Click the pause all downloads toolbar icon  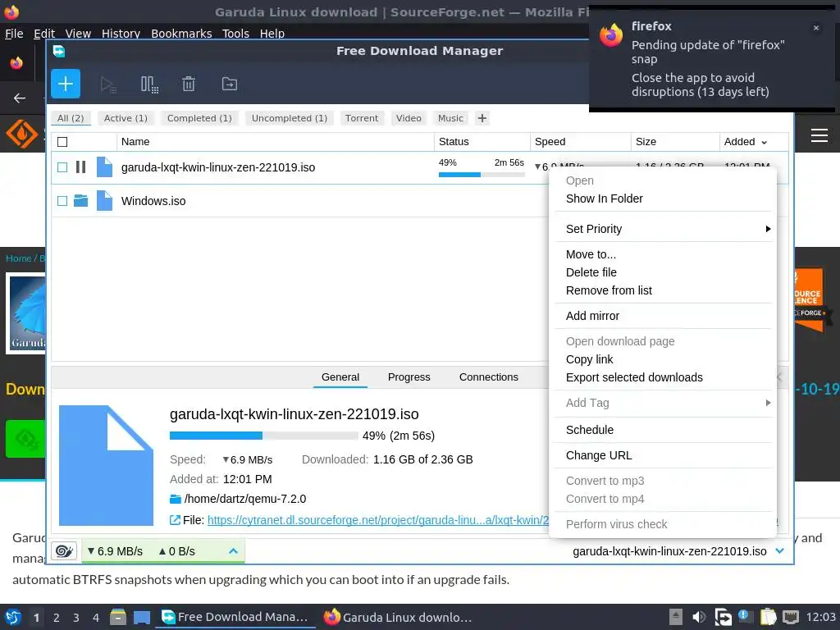click(x=149, y=84)
